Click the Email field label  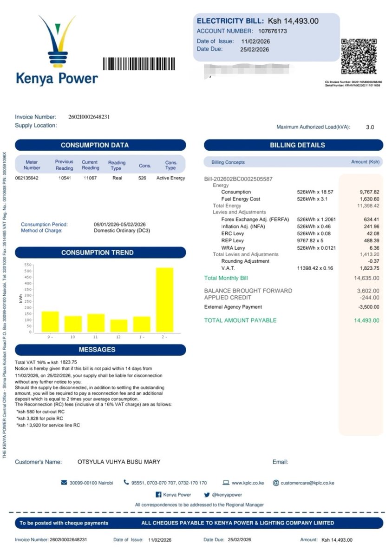pyautogui.click(x=281, y=462)
